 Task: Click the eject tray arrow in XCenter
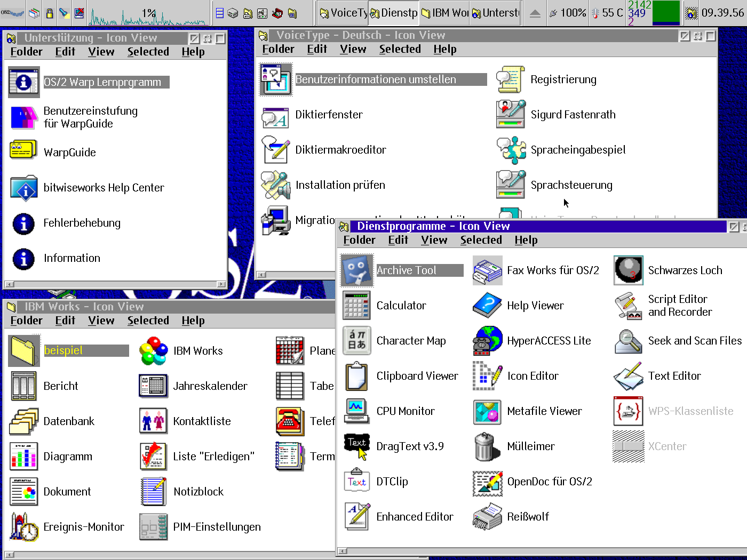(x=535, y=13)
